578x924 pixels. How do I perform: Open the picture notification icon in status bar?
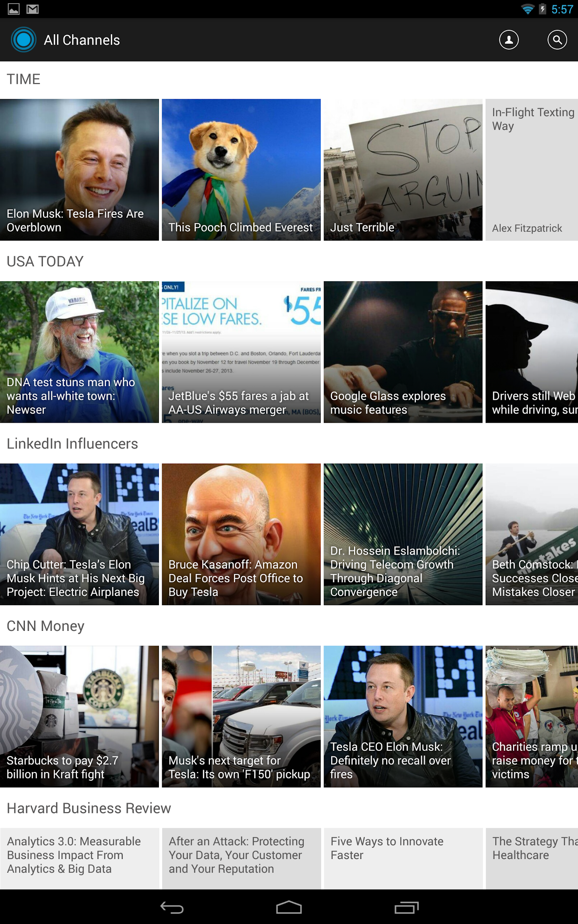point(14,9)
